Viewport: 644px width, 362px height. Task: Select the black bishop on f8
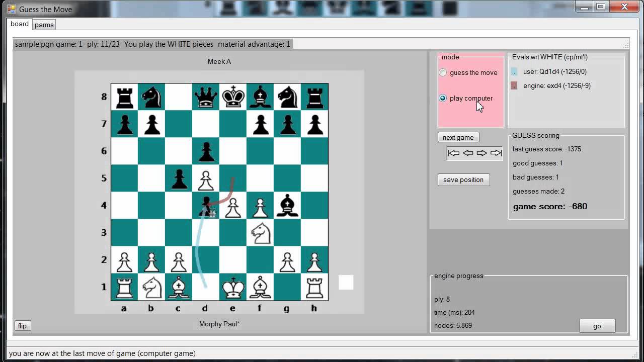260,97
